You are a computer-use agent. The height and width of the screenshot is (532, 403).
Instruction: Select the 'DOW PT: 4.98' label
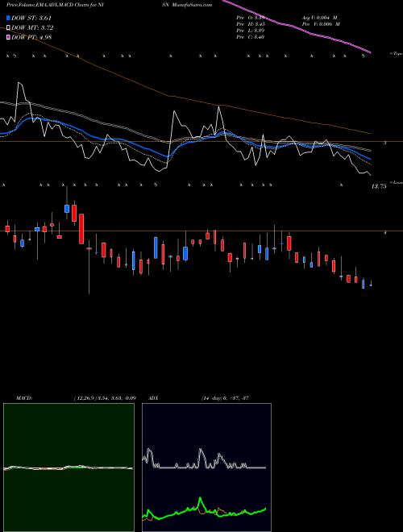point(31,37)
